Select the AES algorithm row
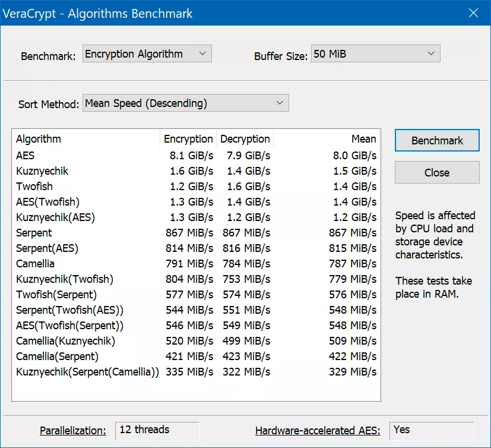 [x=196, y=156]
